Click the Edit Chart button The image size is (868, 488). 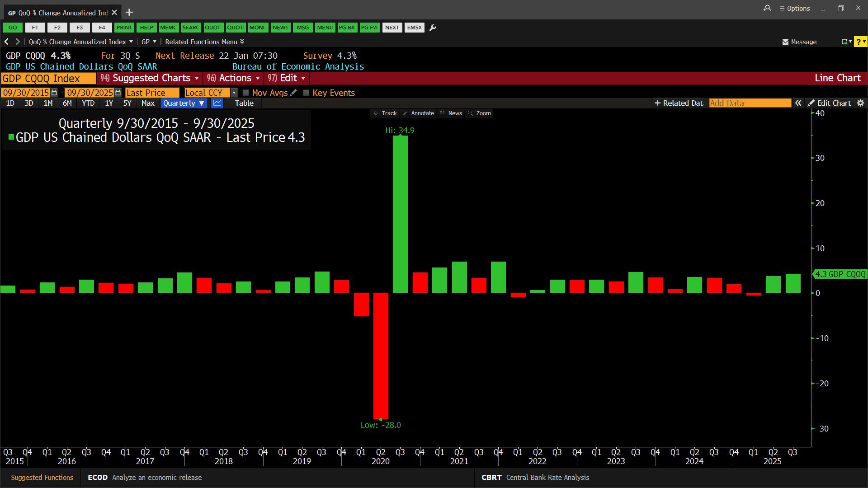pos(830,103)
